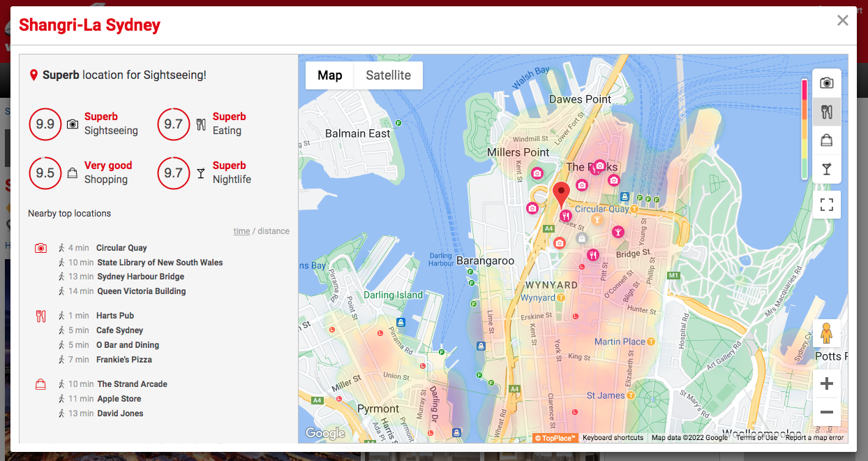868x461 pixels.
Task: Select Harts Pub in the eating list
Action: click(115, 316)
